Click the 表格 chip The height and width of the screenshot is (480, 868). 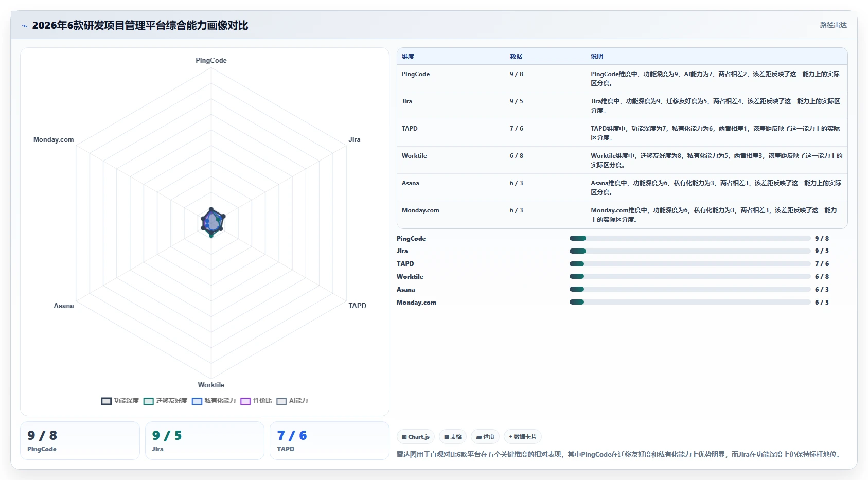(453, 437)
